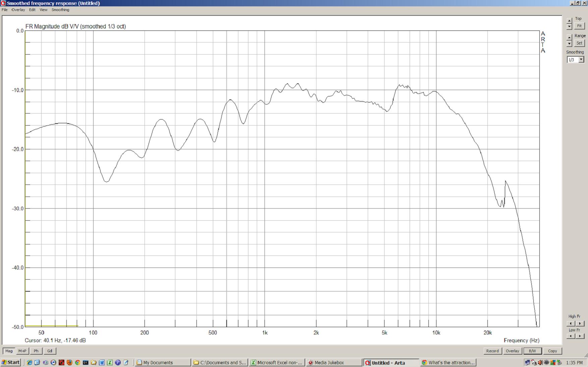Click the gear-shaped system tray icon

coord(546,362)
